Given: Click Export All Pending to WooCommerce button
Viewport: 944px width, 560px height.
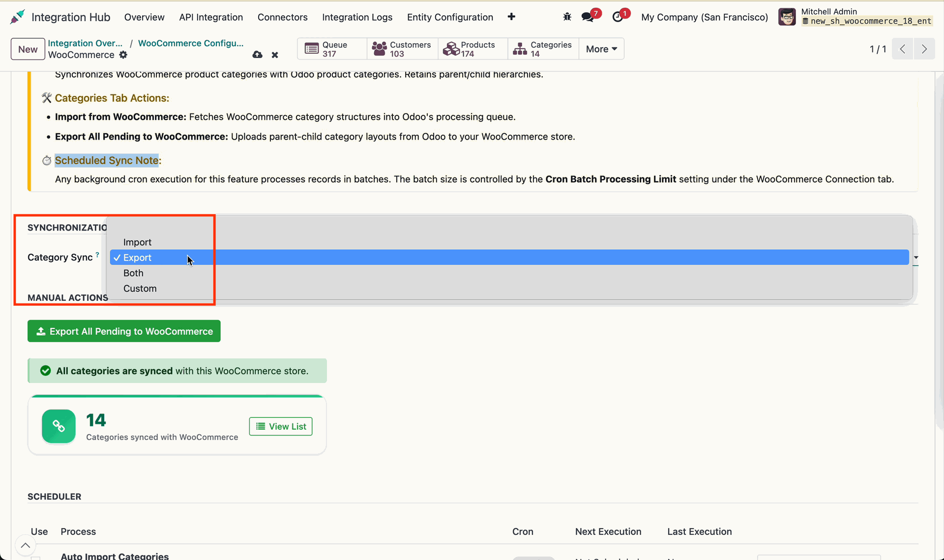Looking at the screenshot, I should pyautogui.click(x=124, y=331).
